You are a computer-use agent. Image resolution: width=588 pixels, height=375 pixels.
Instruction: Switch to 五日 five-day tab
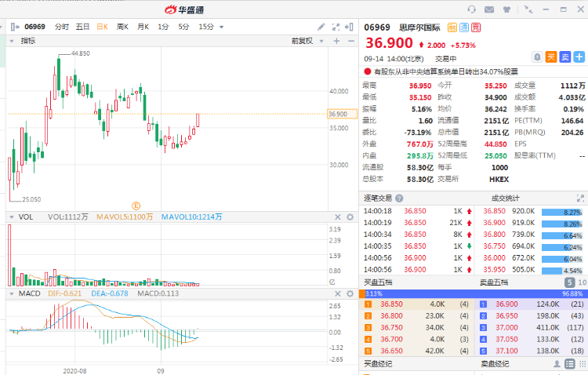click(x=82, y=27)
